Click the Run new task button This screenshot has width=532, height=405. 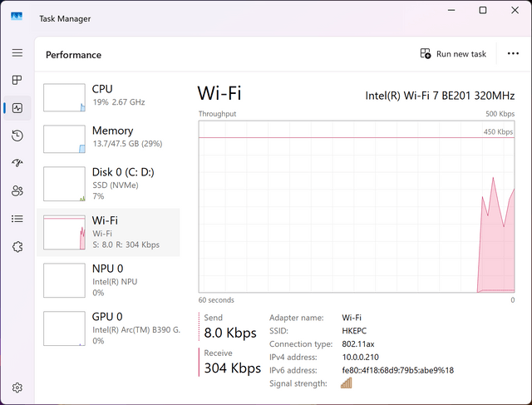click(453, 54)
